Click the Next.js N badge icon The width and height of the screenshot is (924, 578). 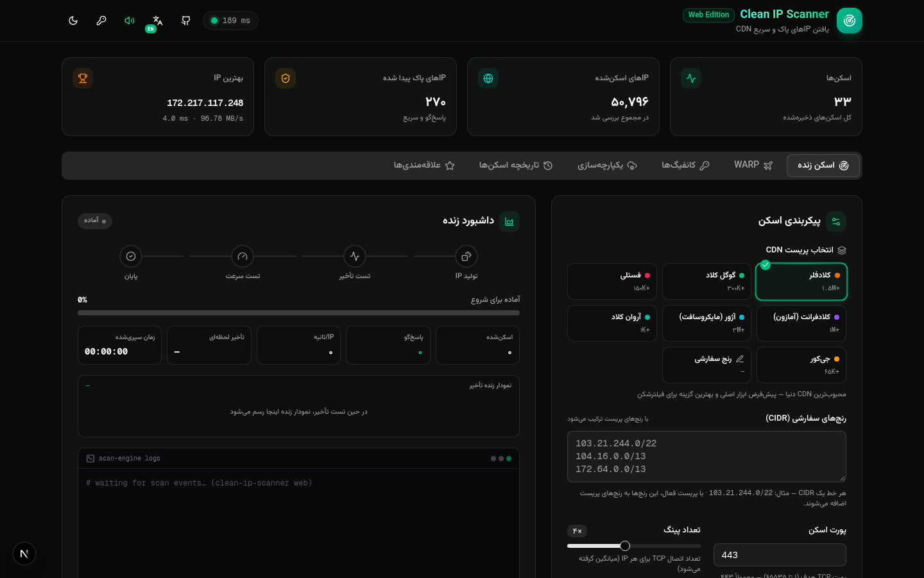point(24,554)
